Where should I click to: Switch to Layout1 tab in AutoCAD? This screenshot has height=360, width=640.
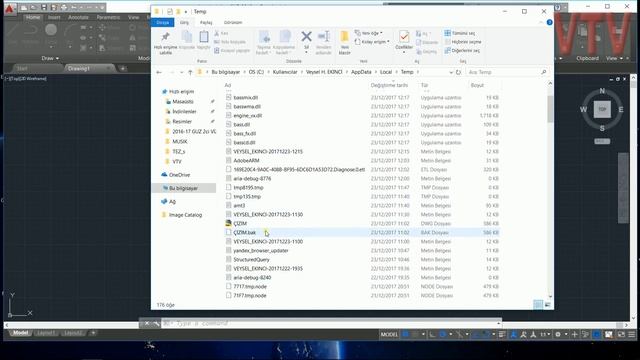(x=46, y=333)
